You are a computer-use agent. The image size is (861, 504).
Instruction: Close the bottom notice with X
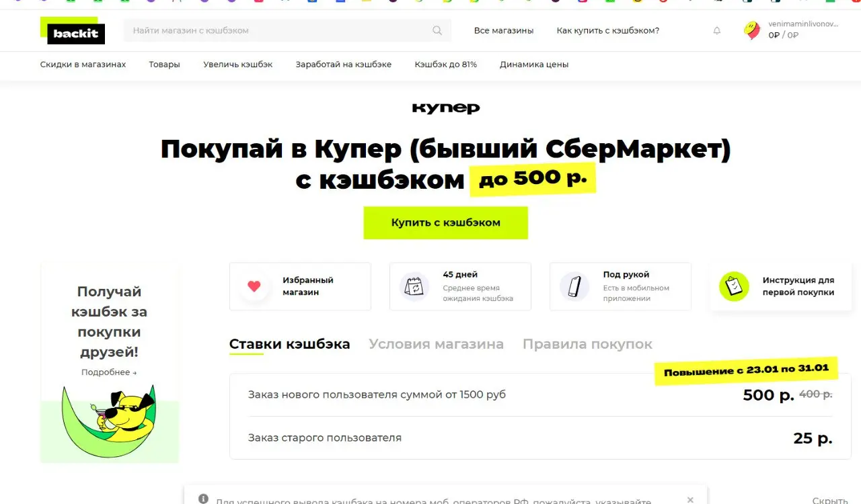690,500
